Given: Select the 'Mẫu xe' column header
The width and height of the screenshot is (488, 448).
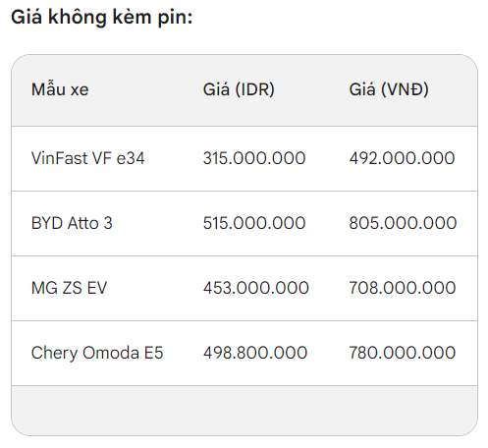Looking at the screenshot, I should coord(60,89).
